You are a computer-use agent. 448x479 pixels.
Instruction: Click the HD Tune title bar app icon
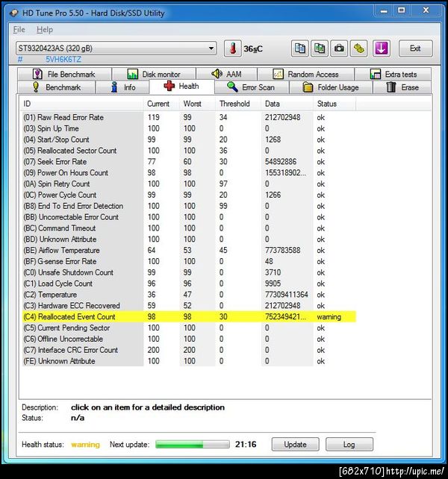14,13
